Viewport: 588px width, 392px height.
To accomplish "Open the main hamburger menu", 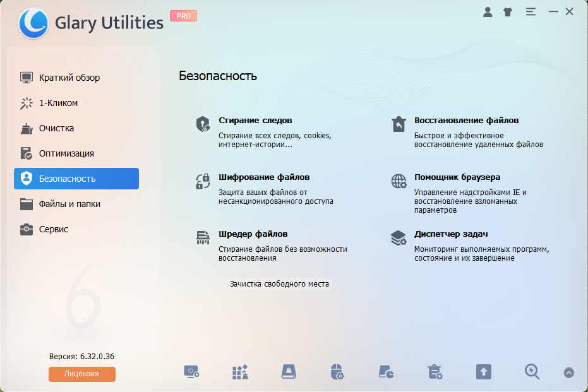I will click(531, 12).
